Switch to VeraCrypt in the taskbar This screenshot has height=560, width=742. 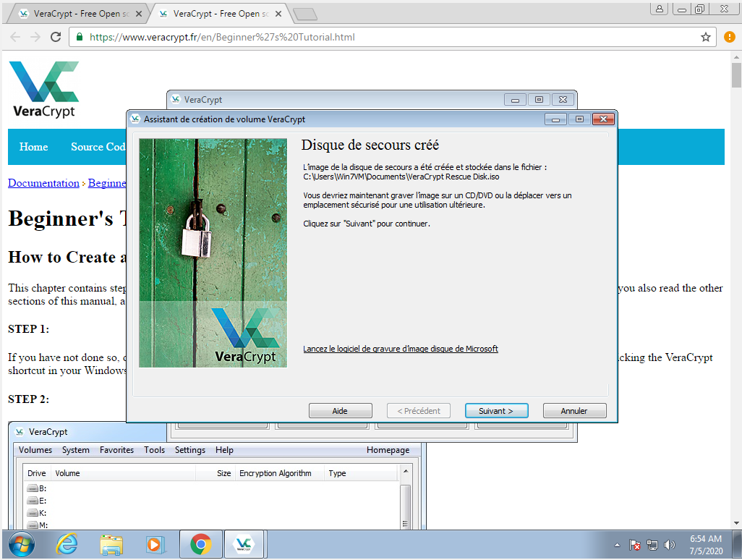coord(244,545)
